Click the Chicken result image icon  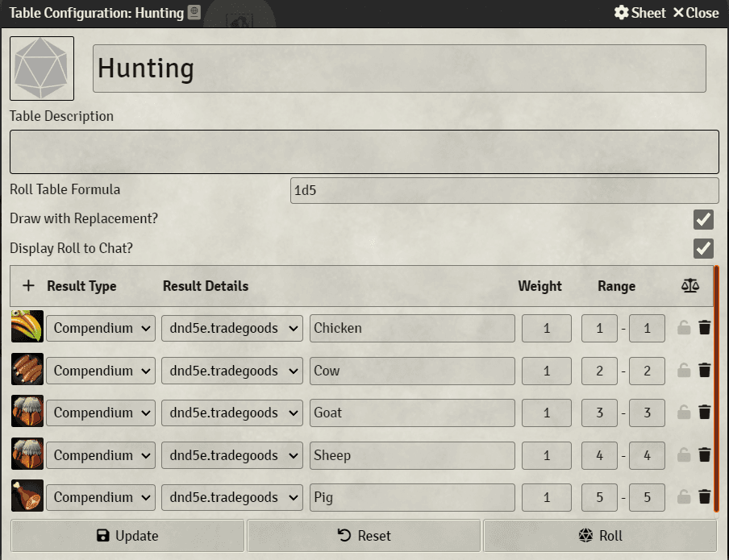point(27,328)
